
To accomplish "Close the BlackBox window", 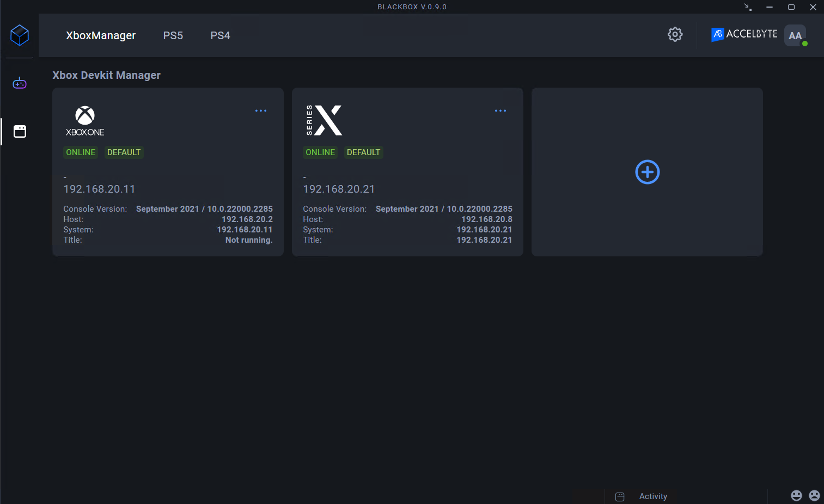I will pos(813,7).
